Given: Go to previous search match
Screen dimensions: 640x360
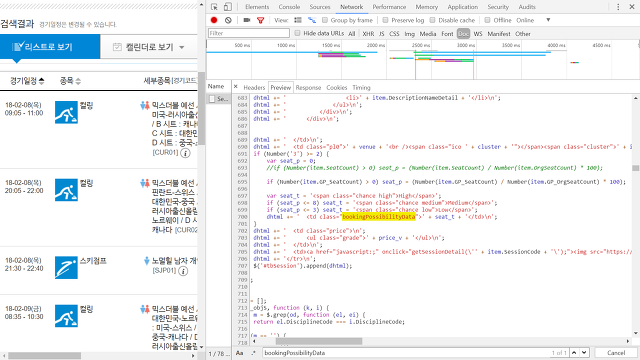Looking at the screenshot, I should coord(574,353).
